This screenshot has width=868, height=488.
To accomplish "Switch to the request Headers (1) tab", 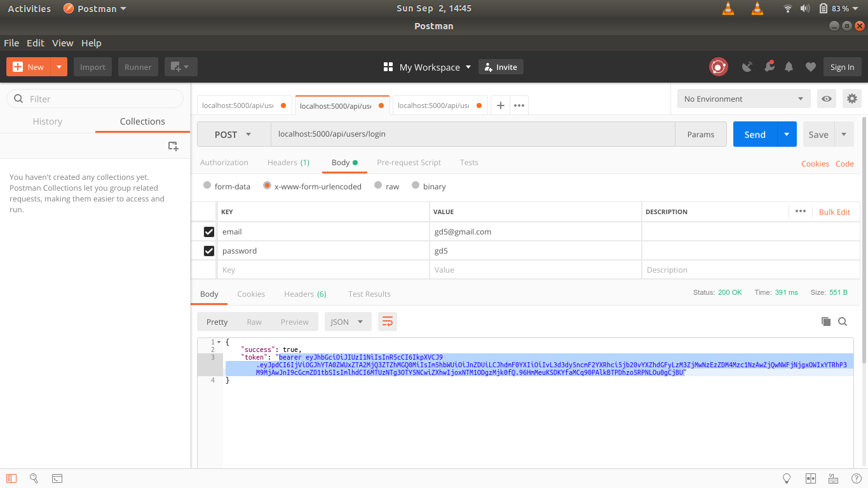I will 288,163.
